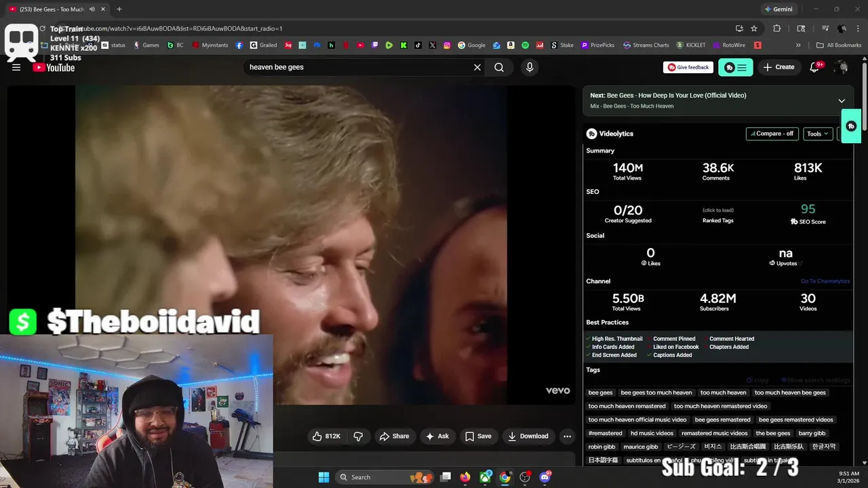Viewport: 868px width, 488px height.
Task: Click the Ask button
Action: [x=437, y=436]
